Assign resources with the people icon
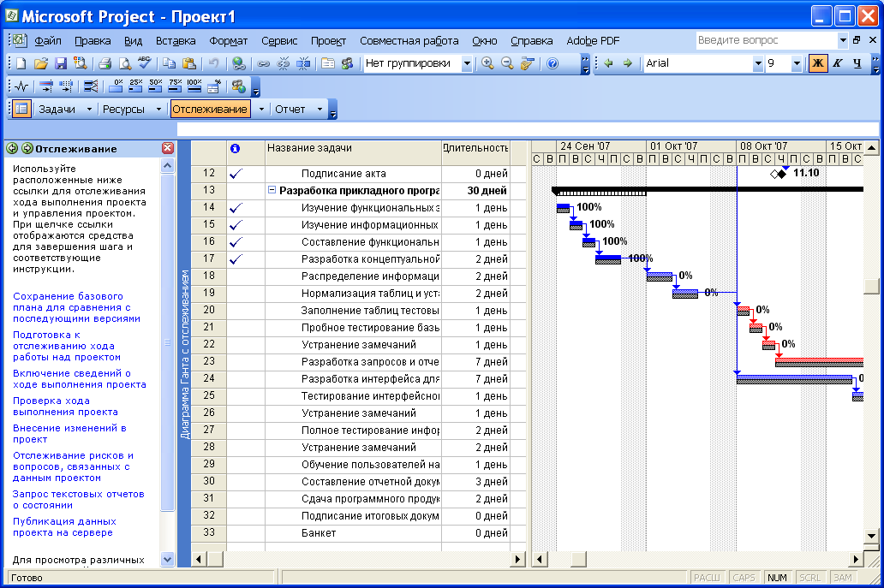Screen dimensions: 884x588 tap(347, 63)
